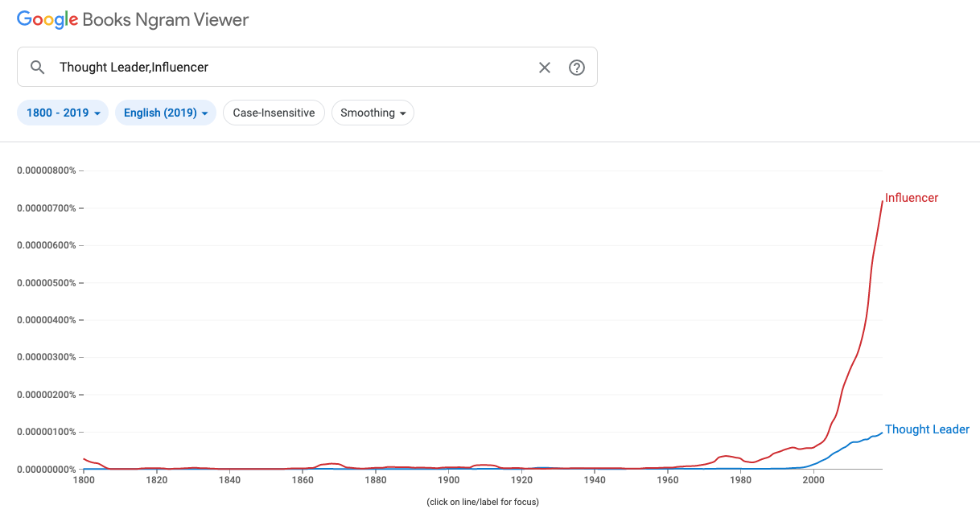Viewport: 980px width, 509px height.
Task: Open the 1800 - 2019 date range dropdown
Action: click(x=63, y=113)
